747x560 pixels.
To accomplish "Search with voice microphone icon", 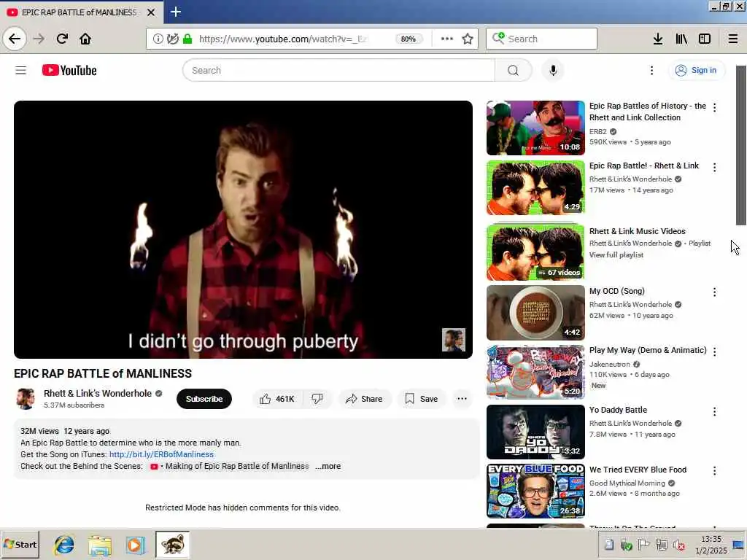I will [553, 71].
